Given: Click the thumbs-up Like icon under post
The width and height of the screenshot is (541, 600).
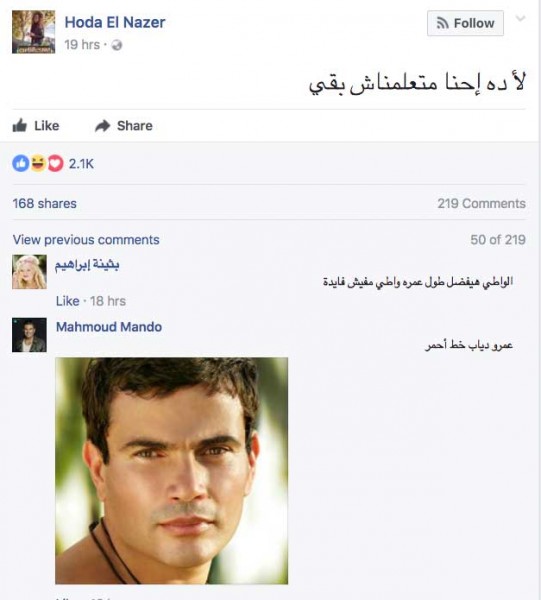Looking at the screenshot, I should coord(20,126).
